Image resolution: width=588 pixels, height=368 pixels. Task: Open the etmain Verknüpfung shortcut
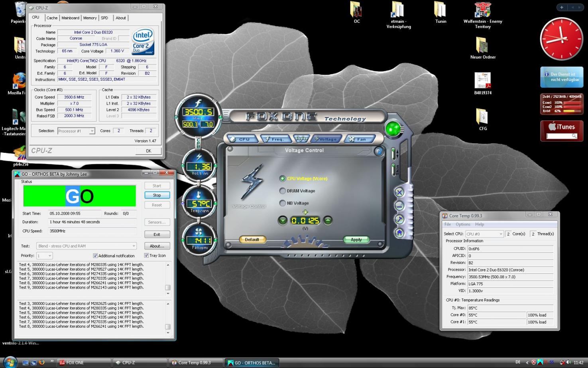click(x=398, y=15)
